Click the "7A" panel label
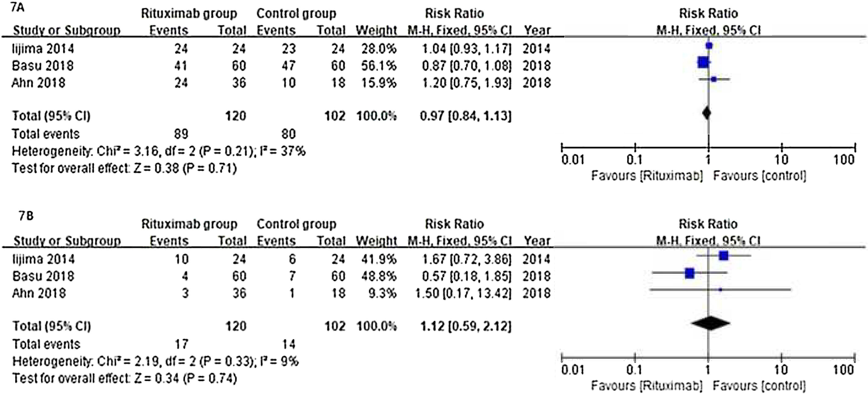The height and width of the screenshot is (394, 868). [x=18, y=7]
